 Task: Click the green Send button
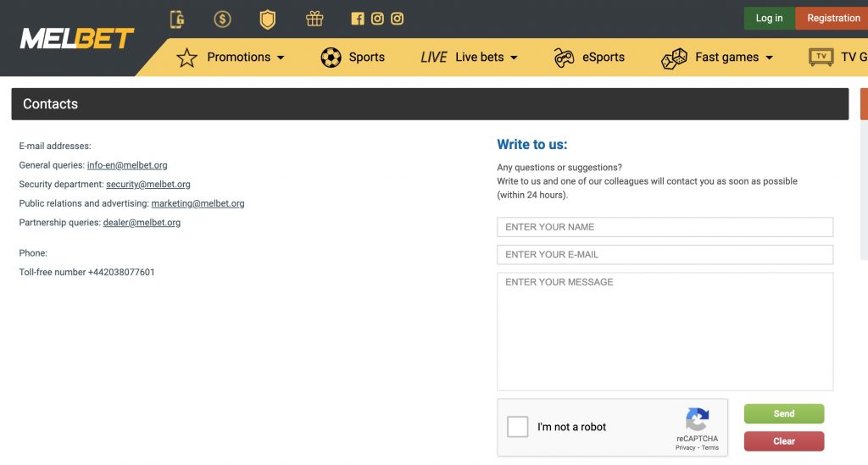point(784,413)
